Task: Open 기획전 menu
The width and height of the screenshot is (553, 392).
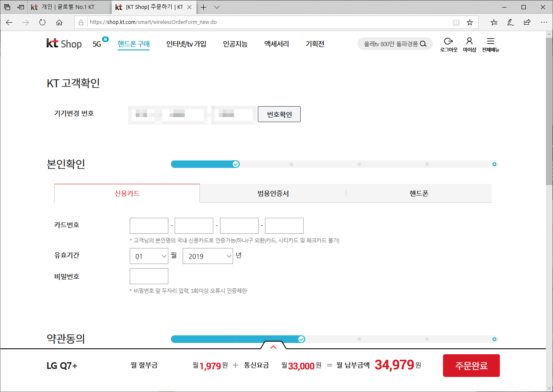Action: click(x=315, y=44)
